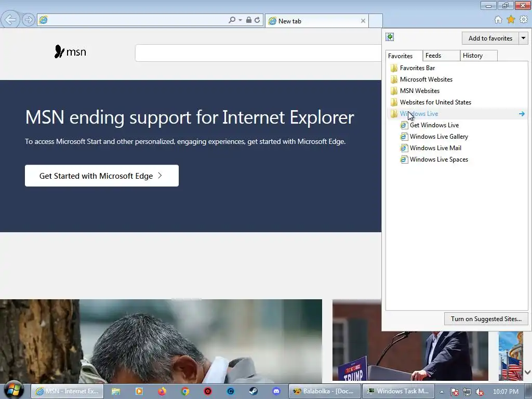Expand the Add to favorites dropdown arrow
This screenshot has height=399, width=532.
[523, 38]
